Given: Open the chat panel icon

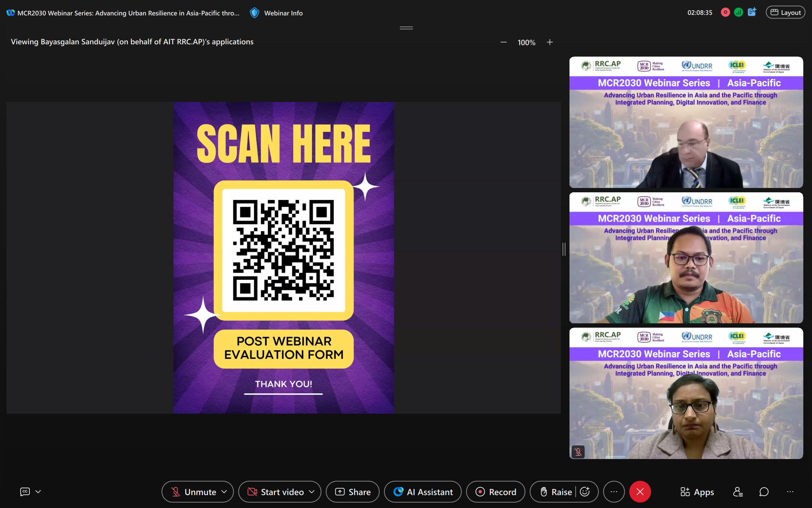Looking at the screenshot, I should [x=764, y=492].
